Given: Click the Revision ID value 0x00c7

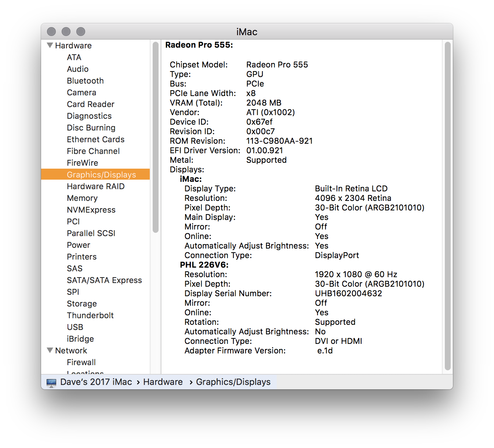Looking at the screenshot, I should pyautogui.click(x=261, y=131).
